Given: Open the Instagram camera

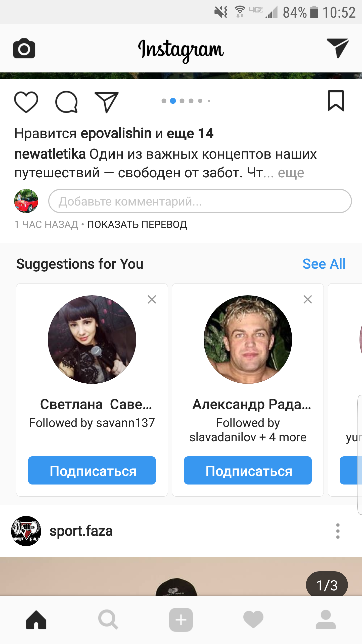Looking at the screenshot, I should pyautogui.click(x=24, y=48).
